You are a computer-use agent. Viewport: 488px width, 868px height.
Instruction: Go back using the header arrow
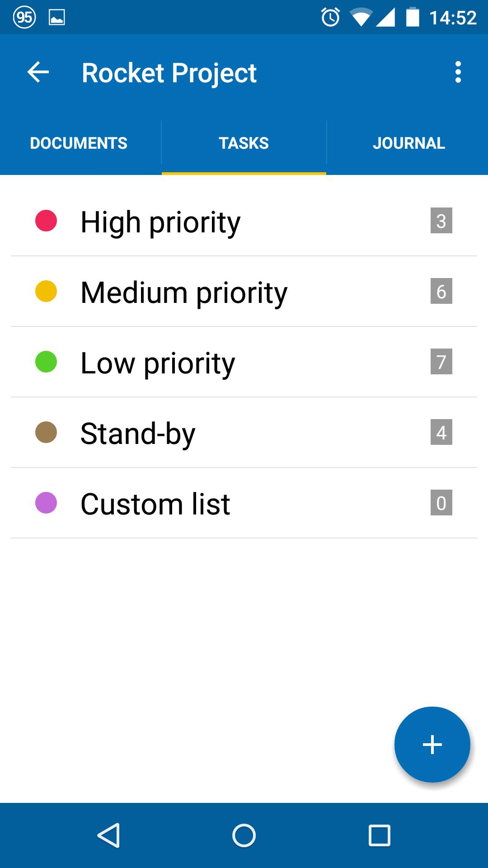tap(38, 72)
